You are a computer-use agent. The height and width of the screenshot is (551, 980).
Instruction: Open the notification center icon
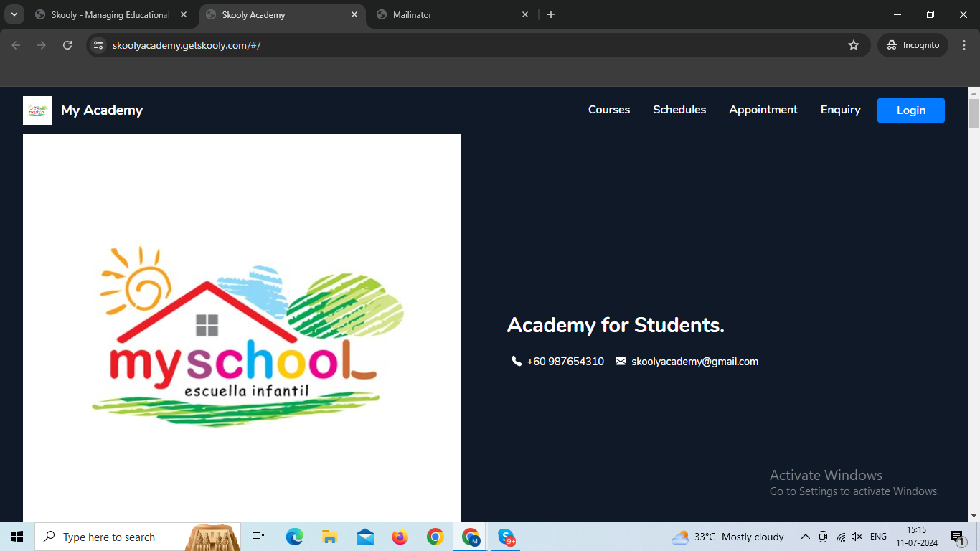point(958,537)
